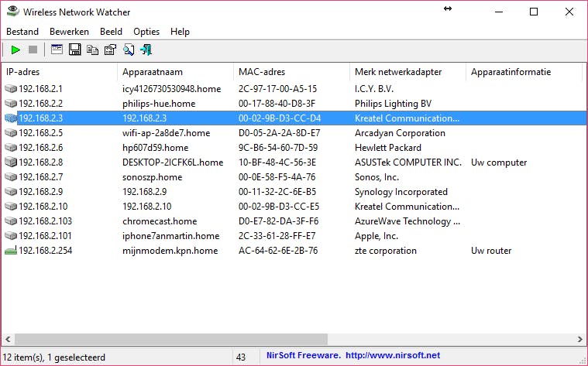Click the computer icon for 192.168.2.8
The width and height of the screenshot is (588, 366).
(11, 162)
